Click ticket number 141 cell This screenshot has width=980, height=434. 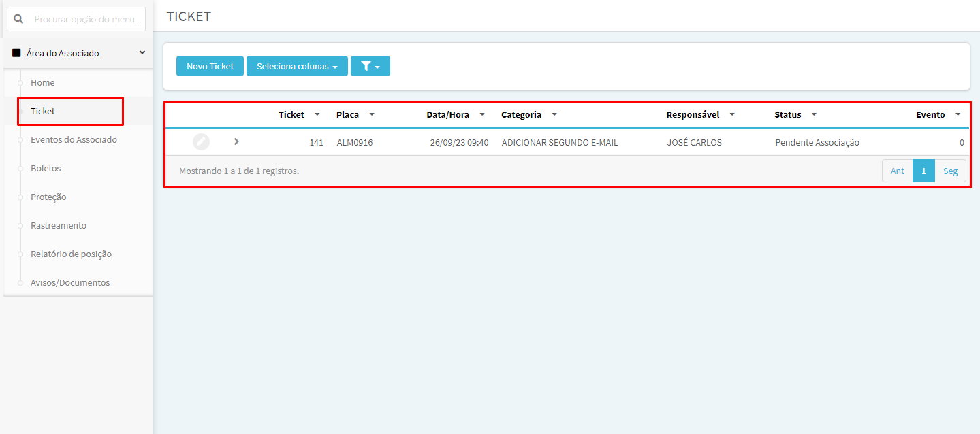pos(316,143)
